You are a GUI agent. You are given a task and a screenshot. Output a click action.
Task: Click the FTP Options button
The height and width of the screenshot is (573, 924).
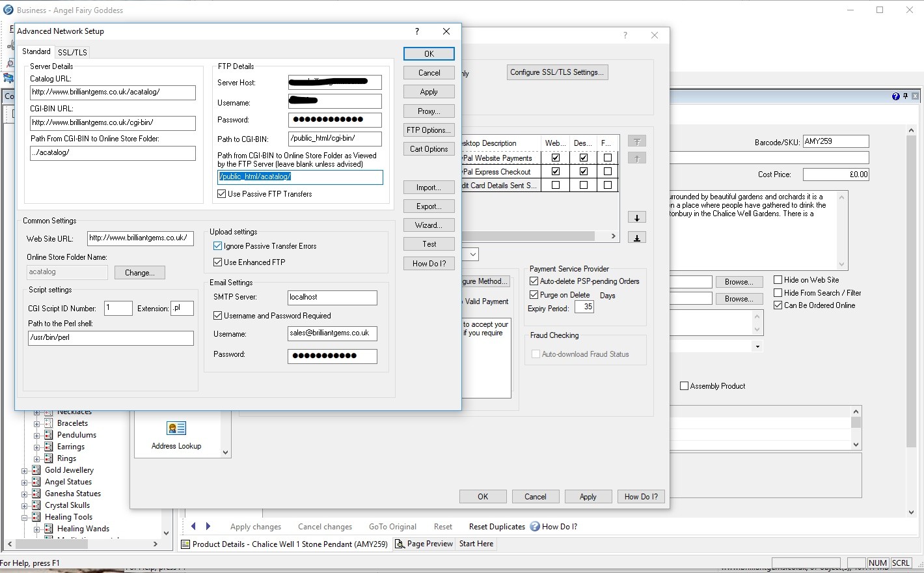pos(429,130)
